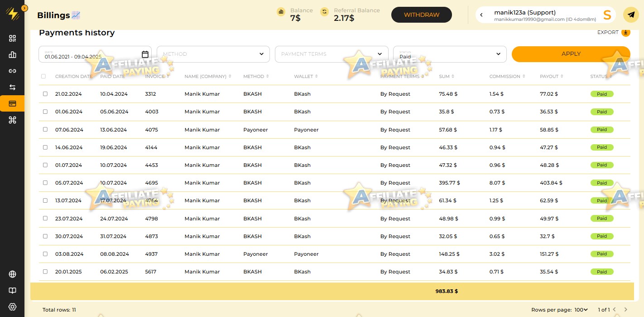This screenshot has height=317, width=644.
Task: Open the command symbol sidebar icon
Action: [x=12, y=120]
